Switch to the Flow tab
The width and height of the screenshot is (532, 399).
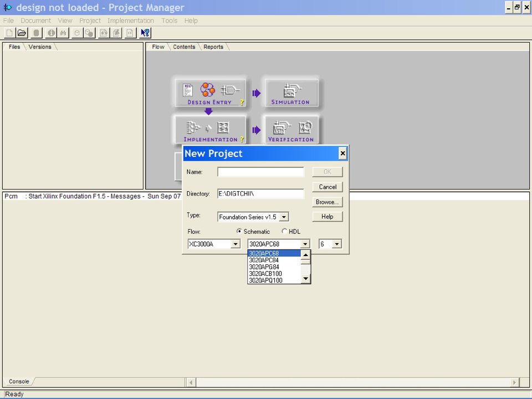pos(158,47)
